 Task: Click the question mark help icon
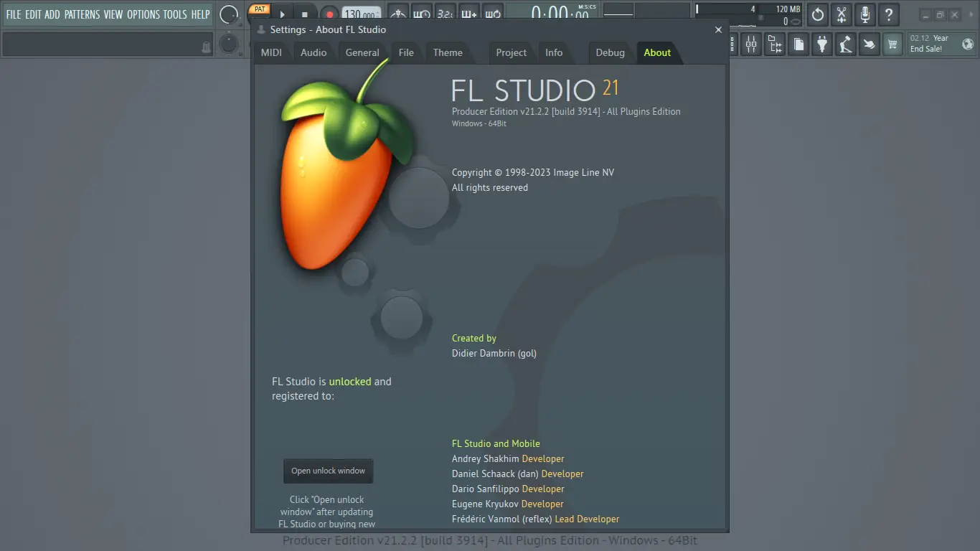click(889, 14)
